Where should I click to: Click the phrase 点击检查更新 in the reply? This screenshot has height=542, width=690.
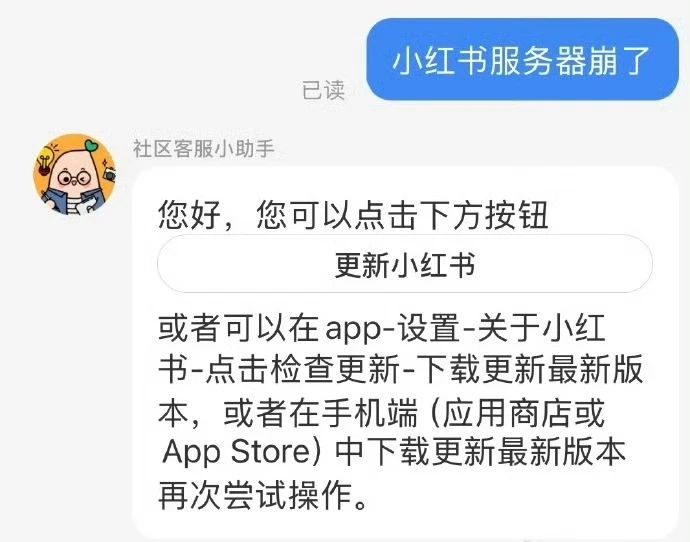(302, 369)
